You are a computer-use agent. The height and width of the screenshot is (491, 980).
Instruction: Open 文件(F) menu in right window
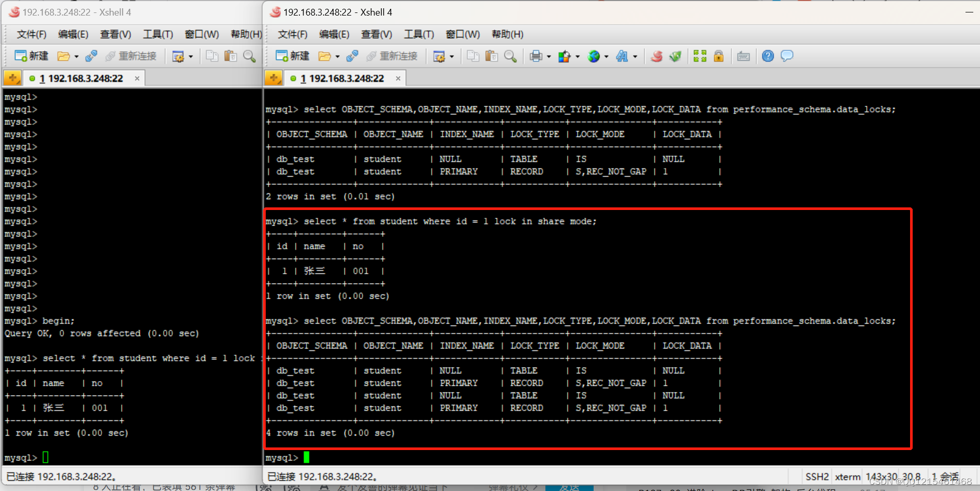[293, 34]
